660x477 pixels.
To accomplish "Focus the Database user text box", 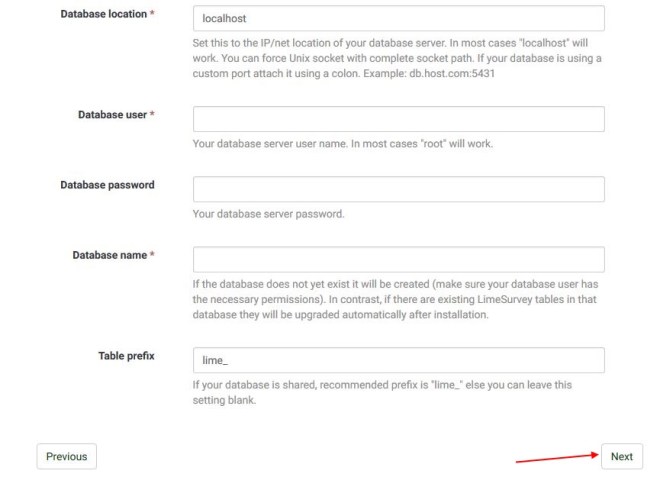I will point(398,119).
